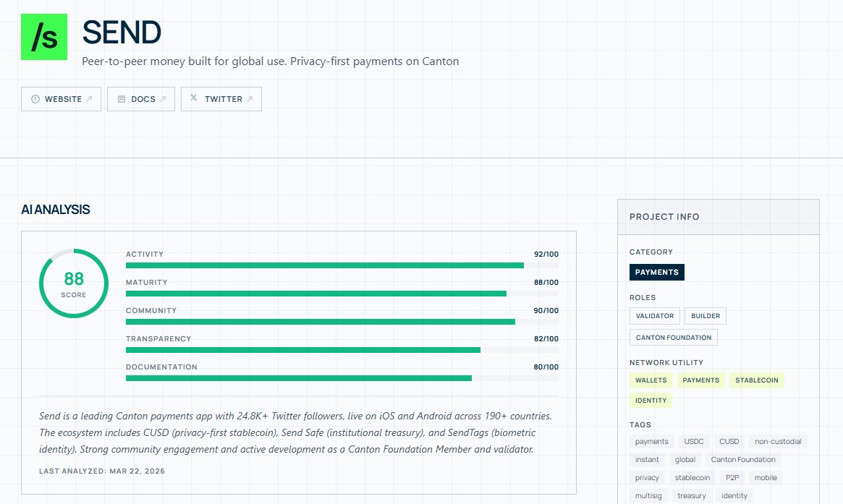Click the PROJECT INFO panel header

719,217
